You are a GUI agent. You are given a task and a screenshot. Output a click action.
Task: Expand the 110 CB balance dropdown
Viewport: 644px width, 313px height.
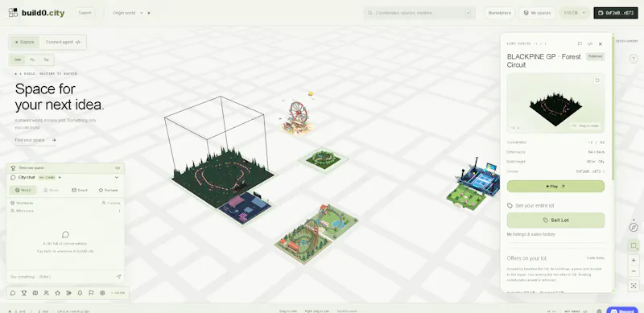tap(574, 13)
